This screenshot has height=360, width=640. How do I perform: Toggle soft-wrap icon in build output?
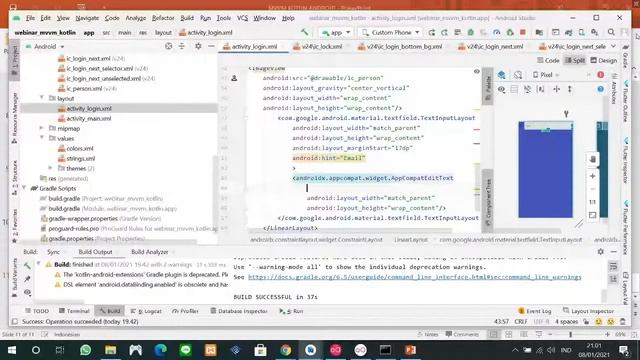click(613, 266)
